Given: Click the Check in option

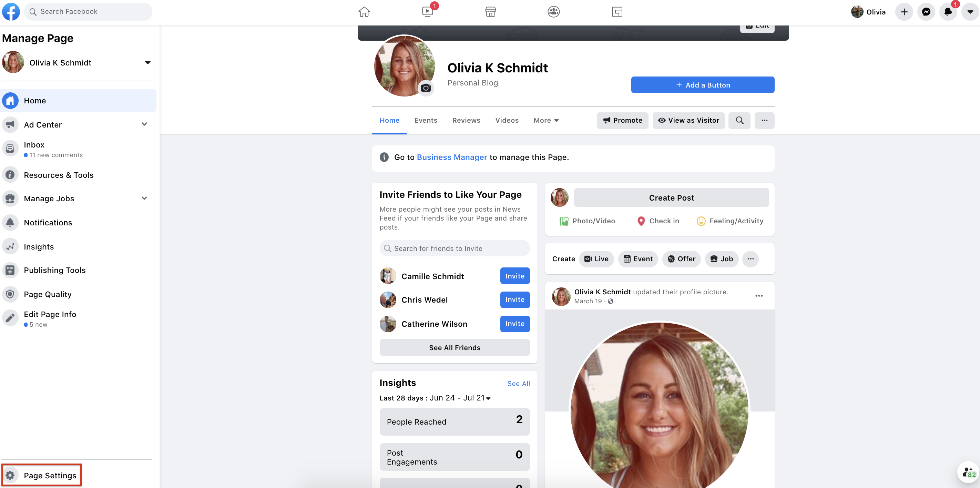Looking at the screenshot, I should 658,221.
